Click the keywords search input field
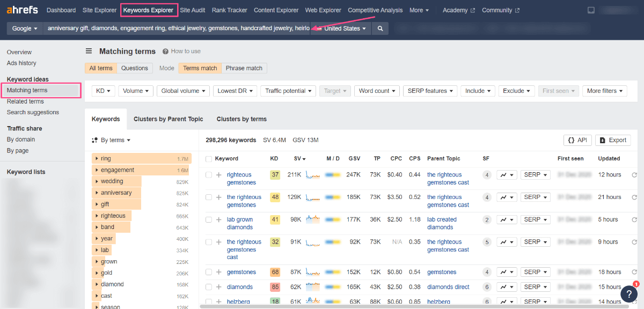Image resolution: width=644 pixels, height=309 pixels. (x=177, y=28)
